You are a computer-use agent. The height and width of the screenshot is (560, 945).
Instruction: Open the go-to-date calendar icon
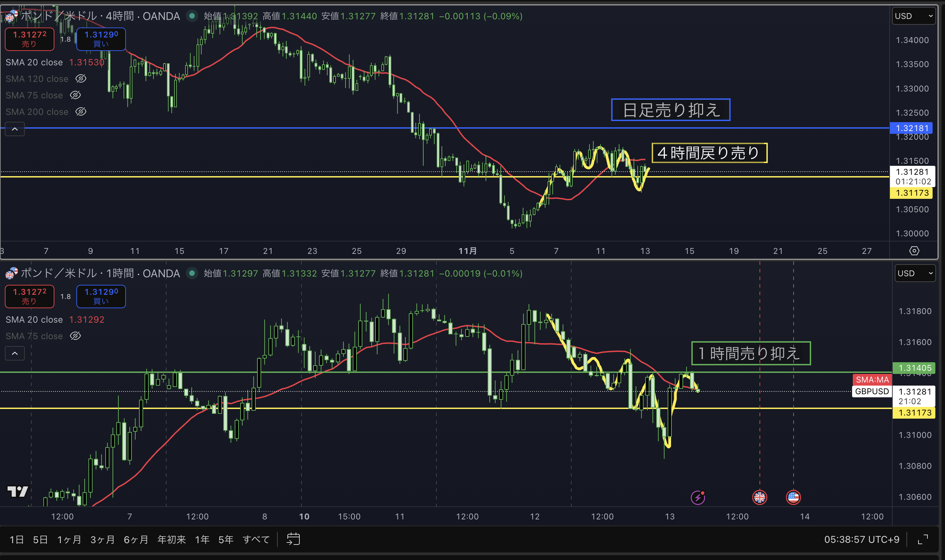click(x=293, y=539)
